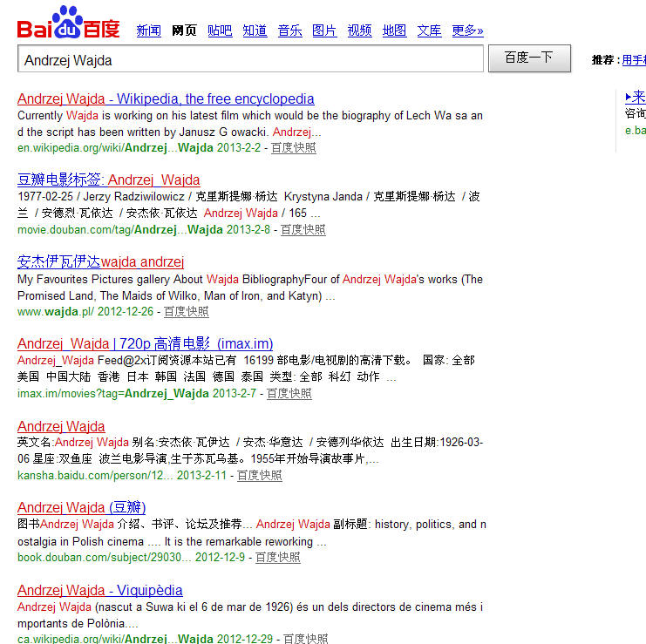The image size is (646, 644).
Task: Click the snippet 'Feed@2x订阅资源本站已有'
Action: 246,369
